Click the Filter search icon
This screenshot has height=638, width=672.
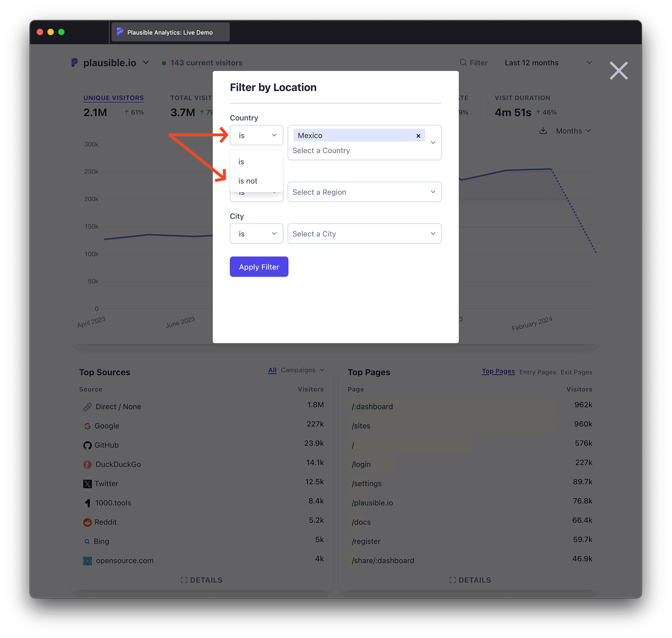tap(463, 63)
